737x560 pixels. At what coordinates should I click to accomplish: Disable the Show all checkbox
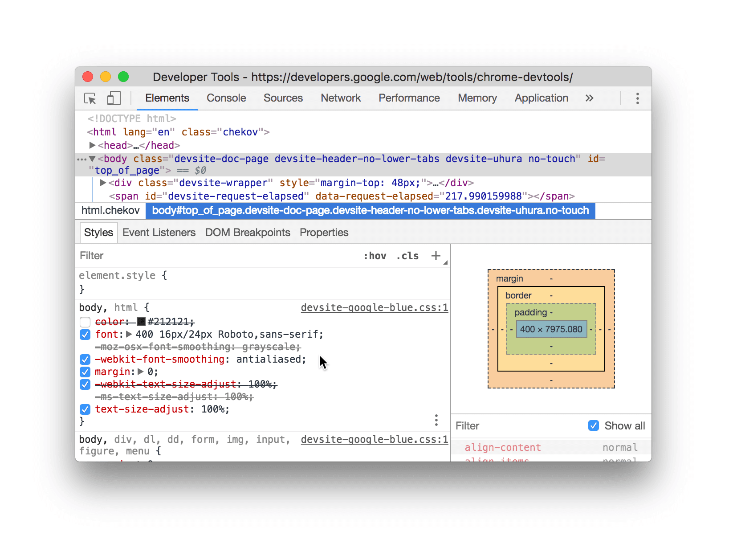coord(594,425)
